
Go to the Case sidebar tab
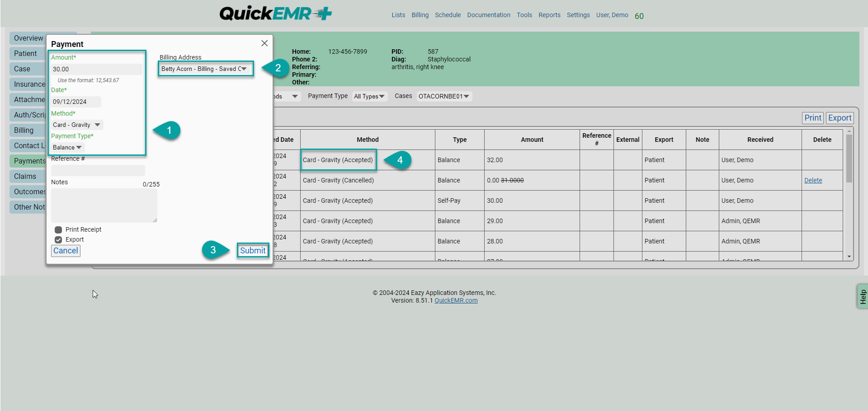point(28,69)
